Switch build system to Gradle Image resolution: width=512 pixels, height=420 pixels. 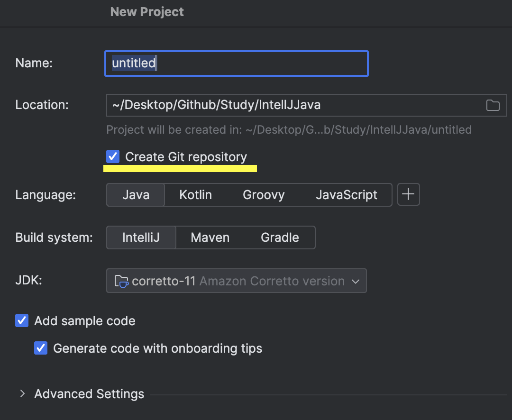click(280, 237)
